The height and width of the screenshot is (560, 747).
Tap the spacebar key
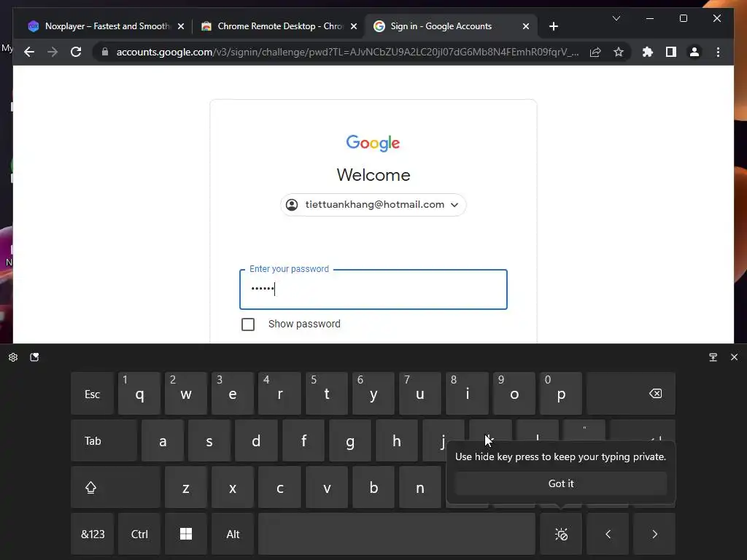coord(397,534)
